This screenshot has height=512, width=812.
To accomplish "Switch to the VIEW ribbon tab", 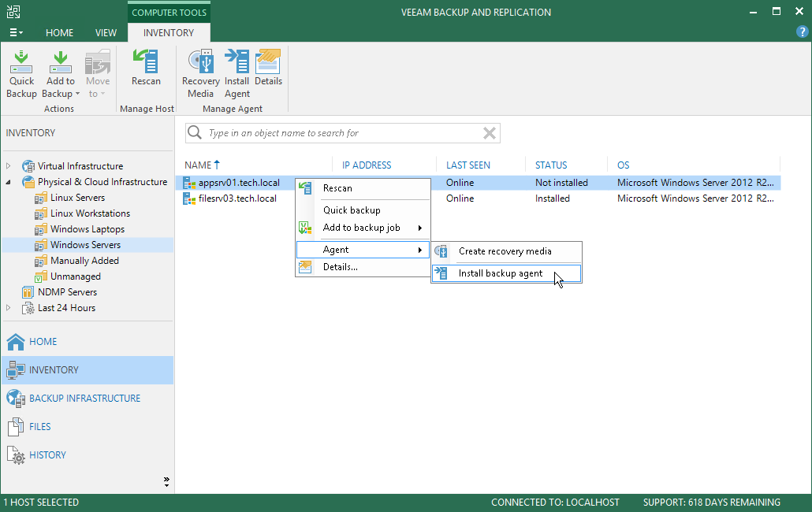I will [x=106, y=32].
